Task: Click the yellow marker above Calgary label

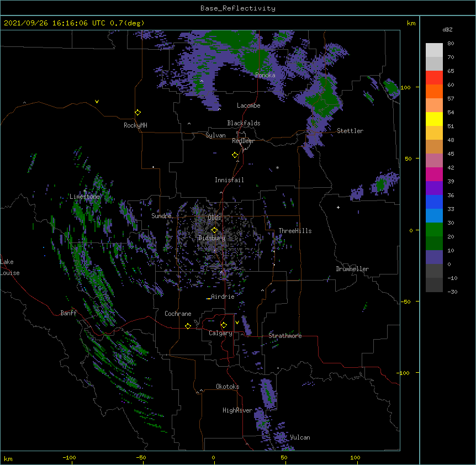Action: 224,325
